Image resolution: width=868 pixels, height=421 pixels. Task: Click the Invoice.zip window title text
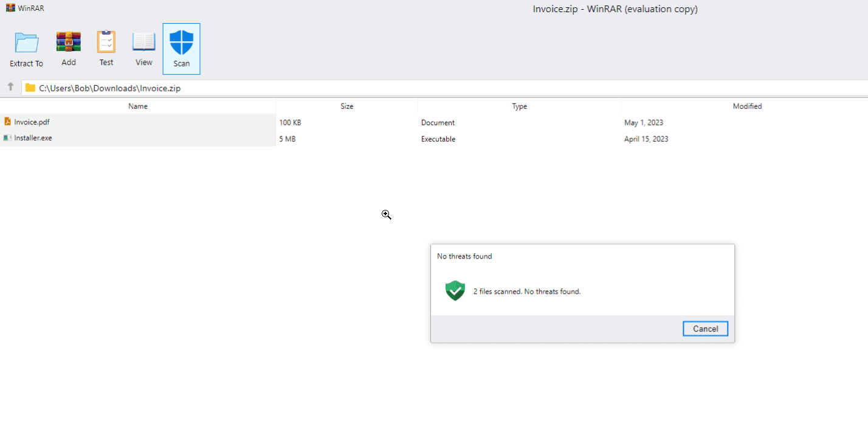click(x=615, y=9)
